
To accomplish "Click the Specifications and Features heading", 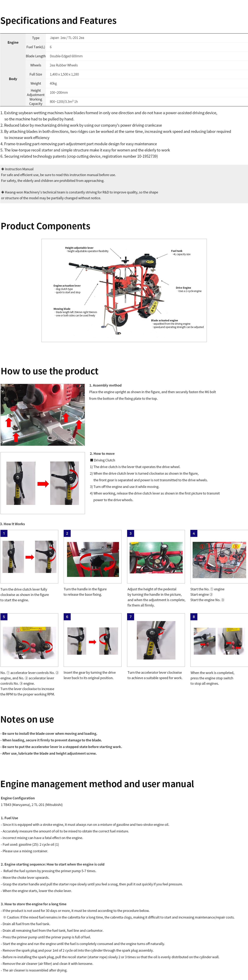I will (58, 20).
